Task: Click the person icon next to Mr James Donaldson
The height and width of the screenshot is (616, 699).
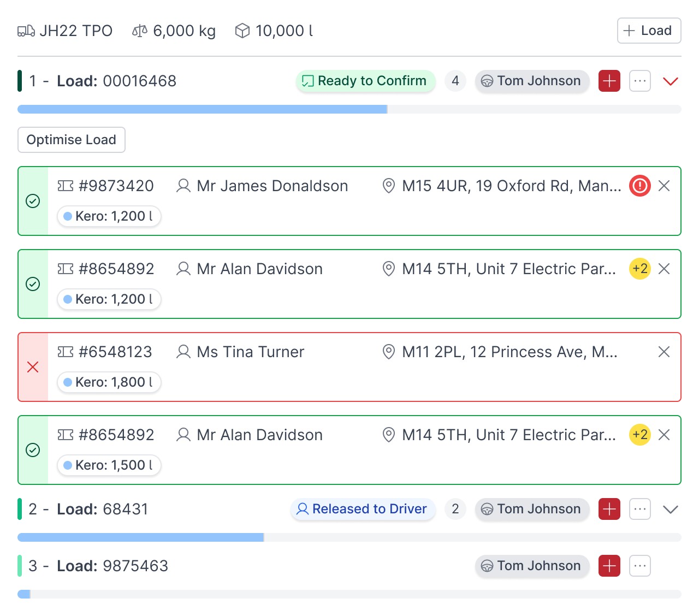Action: pyautogui.click(x=183, y=186)
